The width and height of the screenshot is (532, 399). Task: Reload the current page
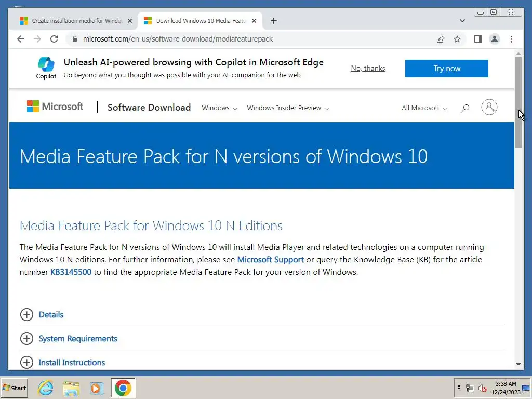(x=54, y=39)
